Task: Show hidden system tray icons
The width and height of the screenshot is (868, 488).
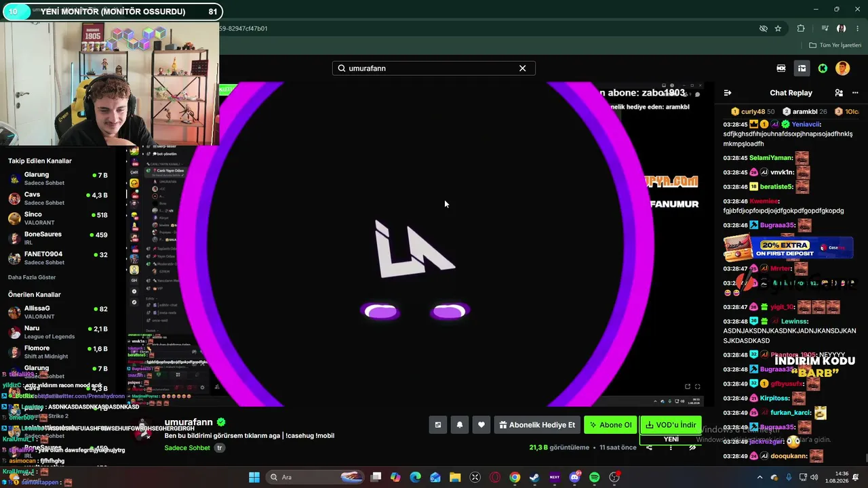Action: pyautogui.click(x=759, y=477)
